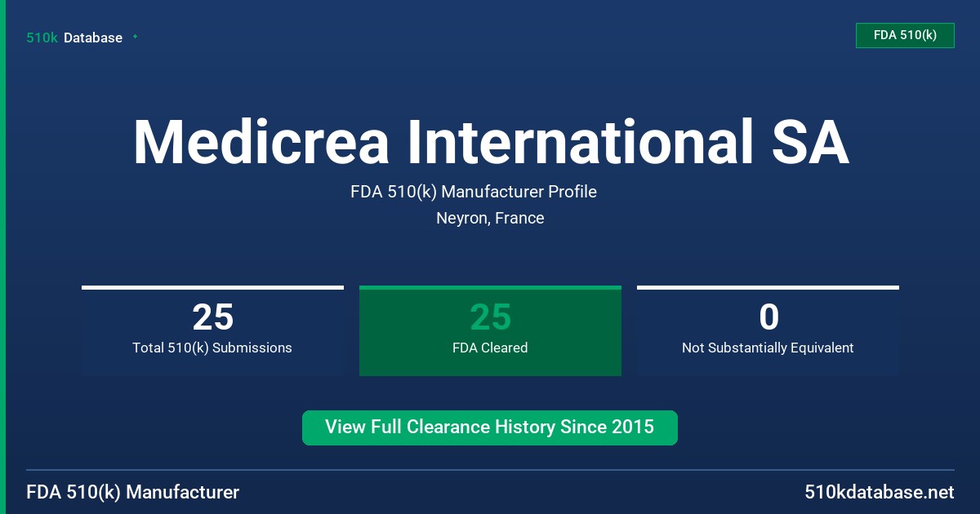
Task: Open the Total 510(k) Submissions card
Action: click(x=212, y=330)
